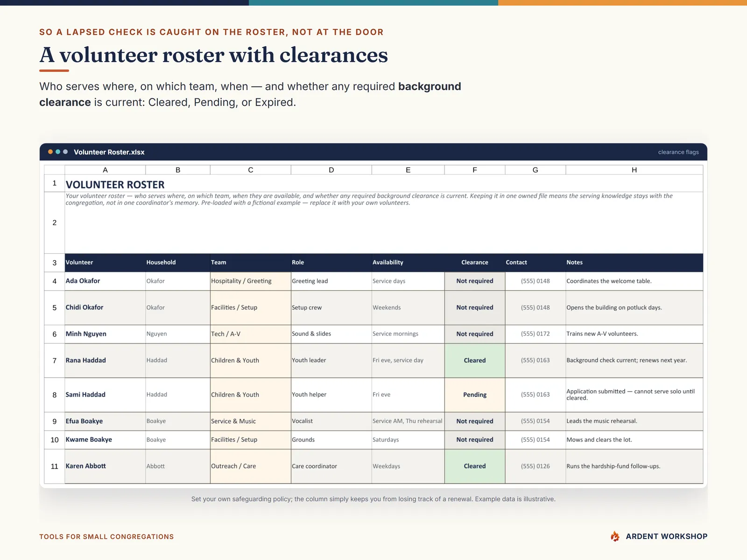Click the "Volunteer Roster.xlsx" window title
Viewport: 747px width, 560px height.
pos(109,152)
